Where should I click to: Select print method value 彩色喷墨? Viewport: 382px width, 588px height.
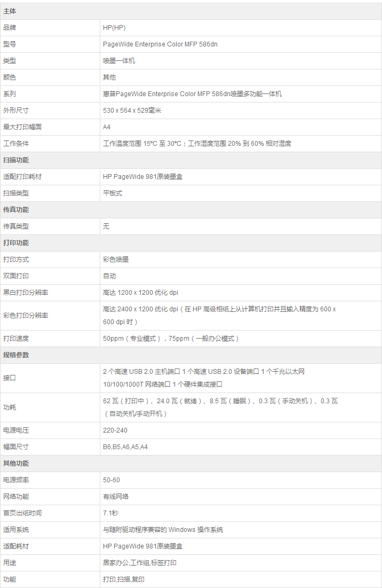click(x=116, y=259)
